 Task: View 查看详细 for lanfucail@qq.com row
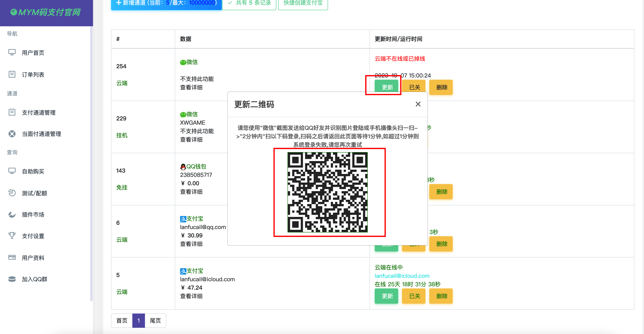pyautogui.click(x=191, y=244)
